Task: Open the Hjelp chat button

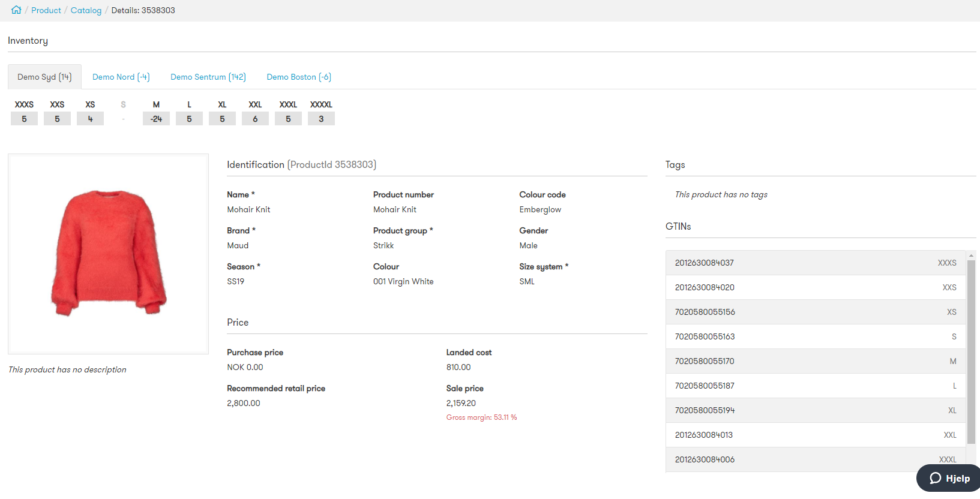Action: 949,478
